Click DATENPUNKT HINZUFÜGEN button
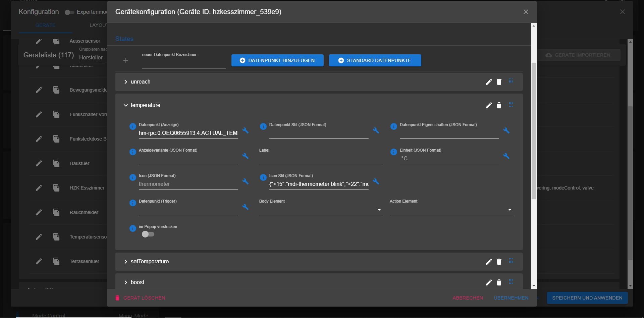The height and width of the screenshot is (318, 644). pyautogui.click(x=277, y=60)
